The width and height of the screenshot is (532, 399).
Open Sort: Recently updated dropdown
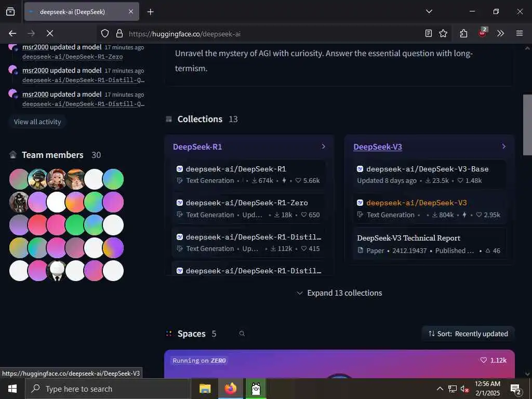468,334
